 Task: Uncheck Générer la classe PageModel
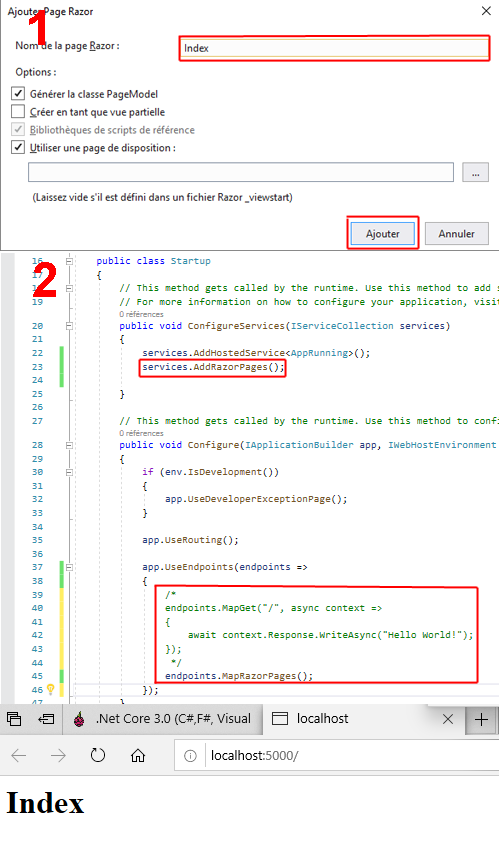[x=18, y=94]
